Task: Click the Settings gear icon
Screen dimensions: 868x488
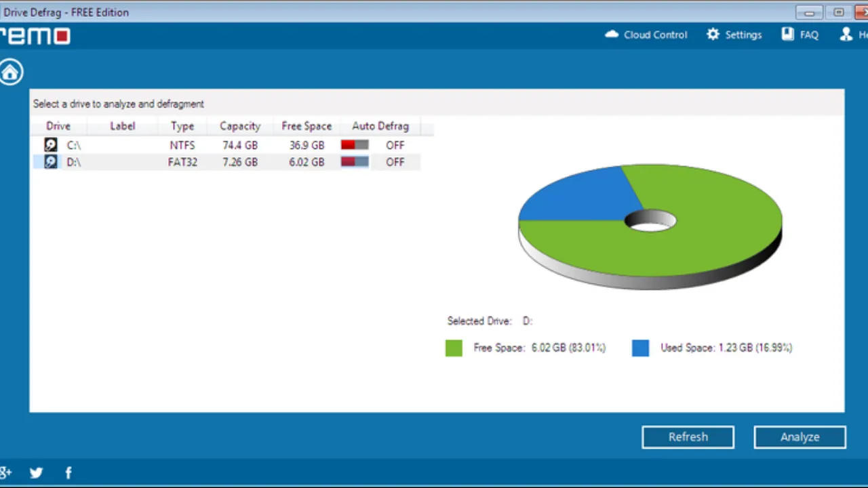Action: (713, 35)
